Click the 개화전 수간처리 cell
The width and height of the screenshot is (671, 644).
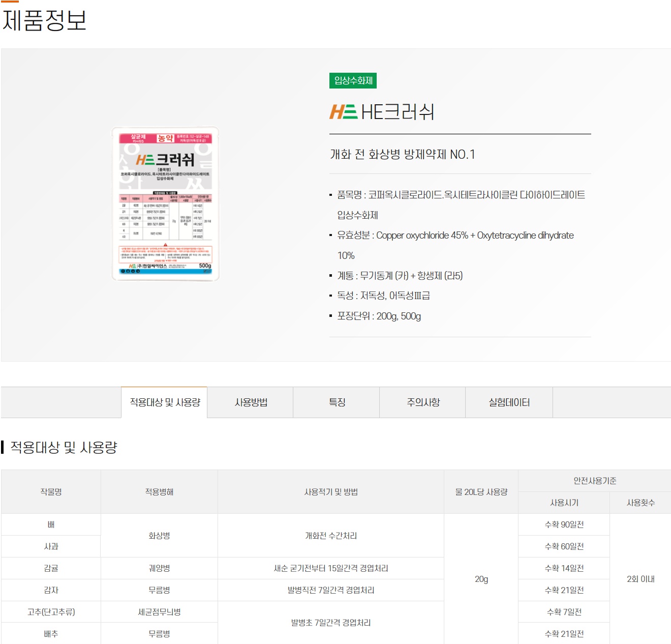pos(331,536)
